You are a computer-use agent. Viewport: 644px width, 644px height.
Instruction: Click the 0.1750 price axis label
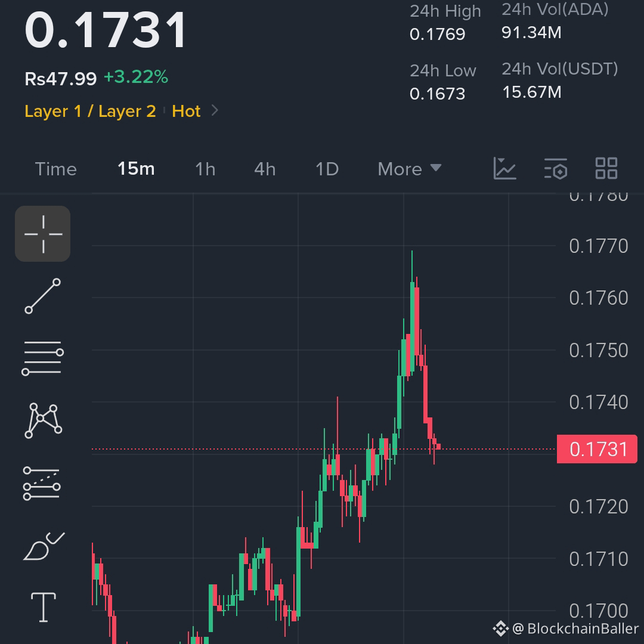(x=599, y=351)
